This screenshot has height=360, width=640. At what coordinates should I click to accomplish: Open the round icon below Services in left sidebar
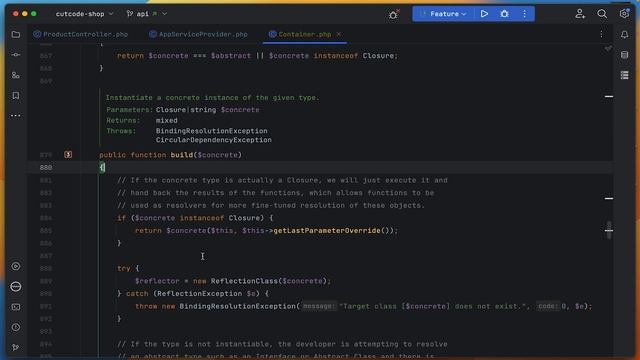[x=16, y=287]
